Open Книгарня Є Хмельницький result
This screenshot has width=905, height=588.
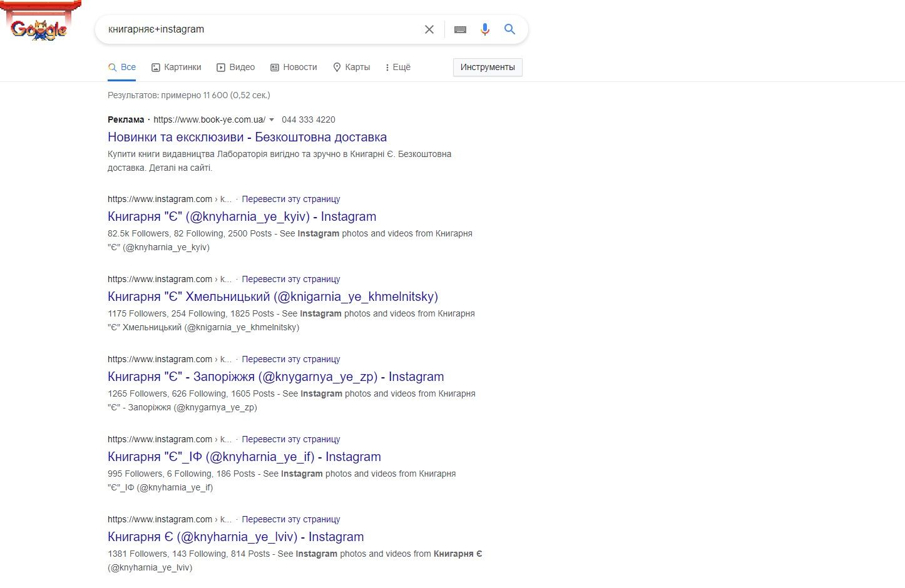pos(273,297)
